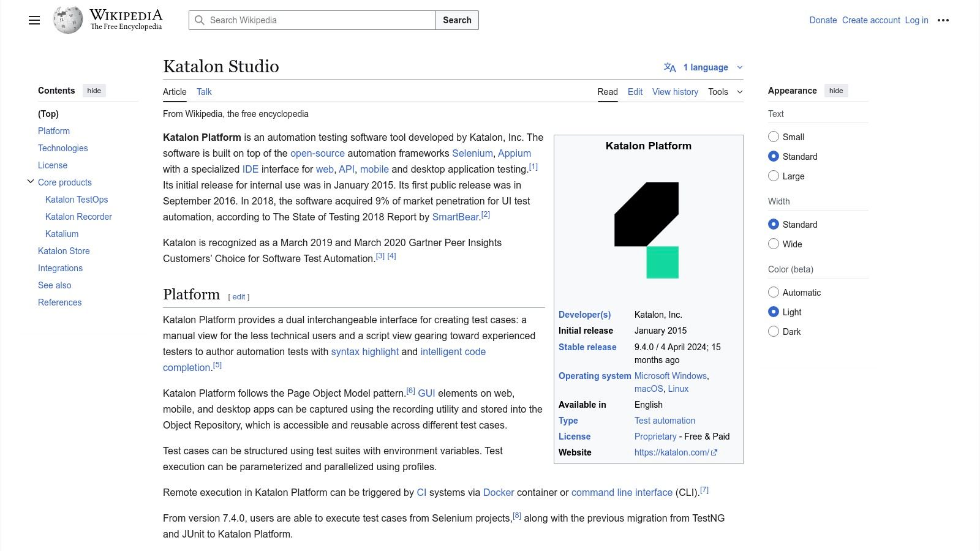Open the Proprietary license link
The width and height of the screenshot is (980, 551).
click(655, 437)
